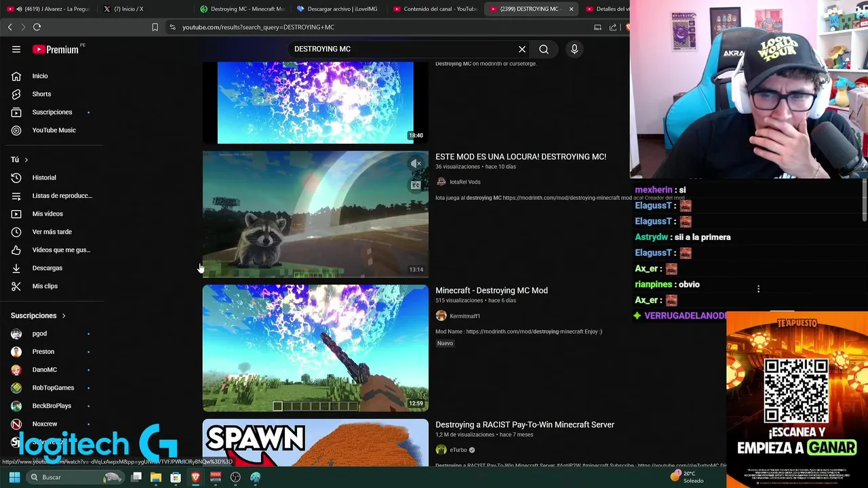Play the 12:59 Destroying MC thumbnail
The width and height of the screenshot is (868, 488).
pyautogui.click(x=315, y=348)
